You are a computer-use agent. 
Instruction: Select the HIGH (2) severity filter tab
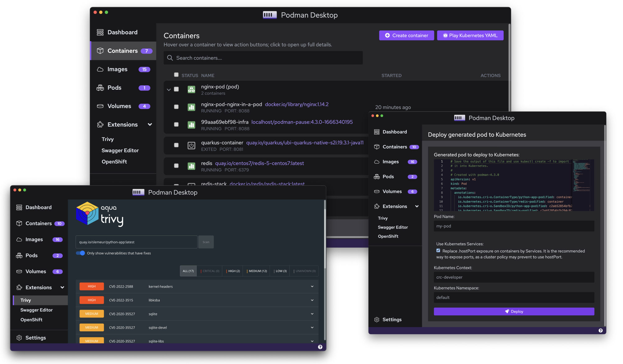(x=233, y=271)
